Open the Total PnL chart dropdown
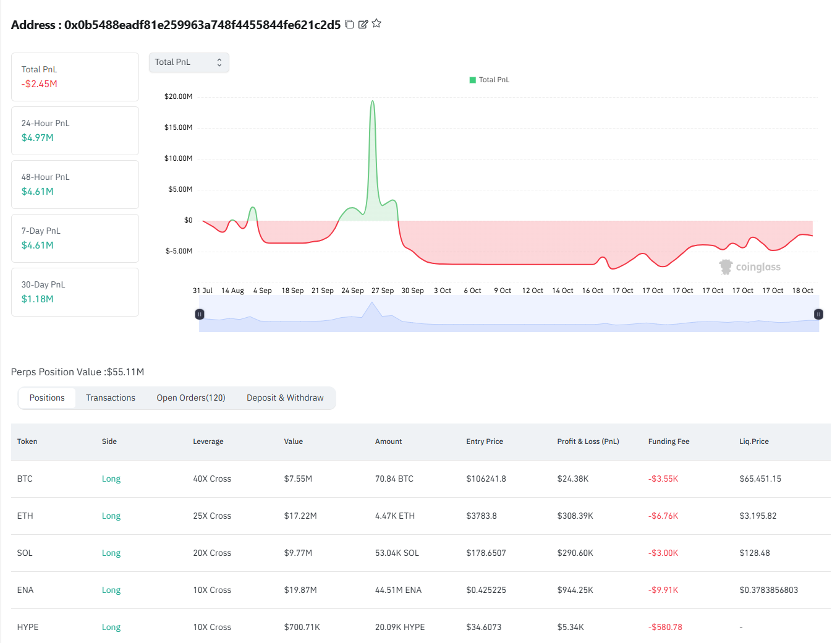840x643 pixels. click(189, 62)
